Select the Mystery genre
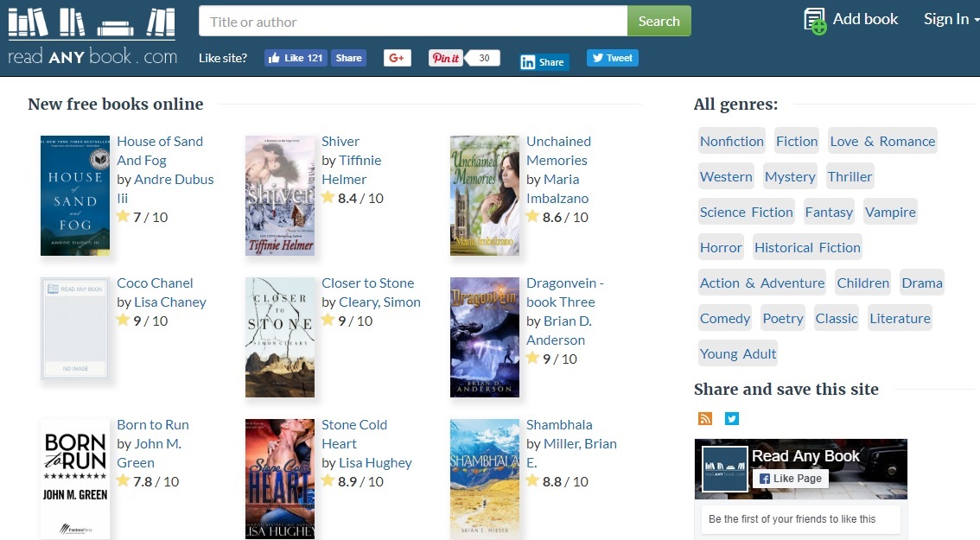This screenshot has height=540, width=980. (790, 177)
